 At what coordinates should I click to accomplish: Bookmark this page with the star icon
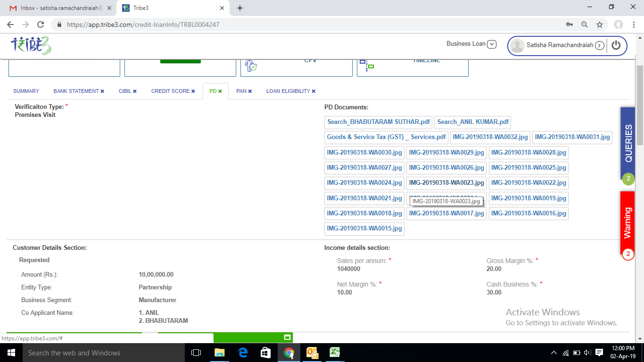point(600,25)
